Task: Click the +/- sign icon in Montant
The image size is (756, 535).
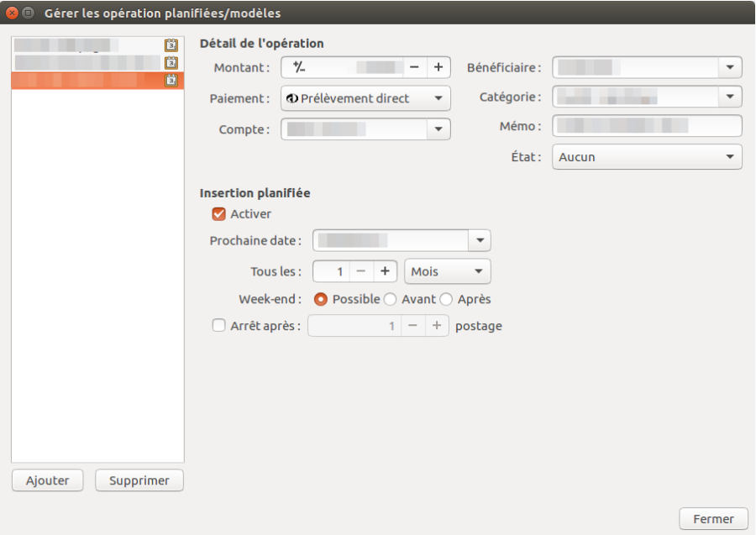Action: click(299, 67)
